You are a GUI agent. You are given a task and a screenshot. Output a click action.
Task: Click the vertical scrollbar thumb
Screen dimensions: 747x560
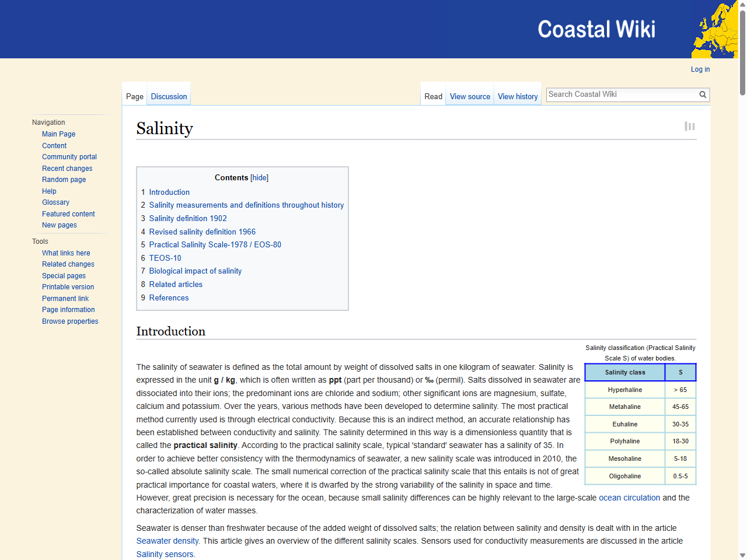(x=742, y=52)
